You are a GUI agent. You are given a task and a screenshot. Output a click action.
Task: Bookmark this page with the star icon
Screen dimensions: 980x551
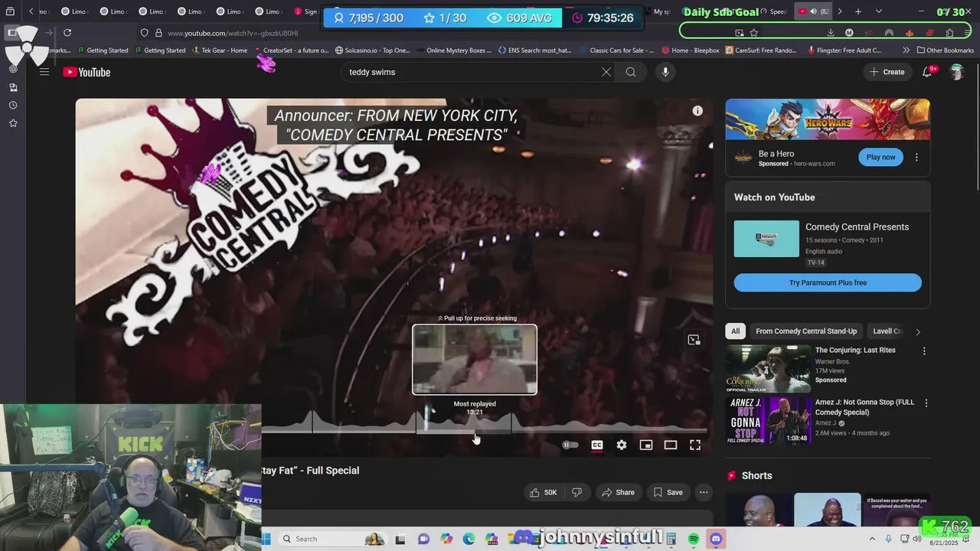(x=754, y=33)
